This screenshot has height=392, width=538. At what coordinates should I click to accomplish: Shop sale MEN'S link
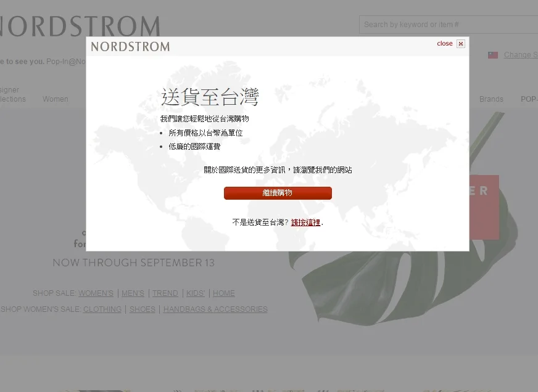pyautogui.click(x=133, y=293)
